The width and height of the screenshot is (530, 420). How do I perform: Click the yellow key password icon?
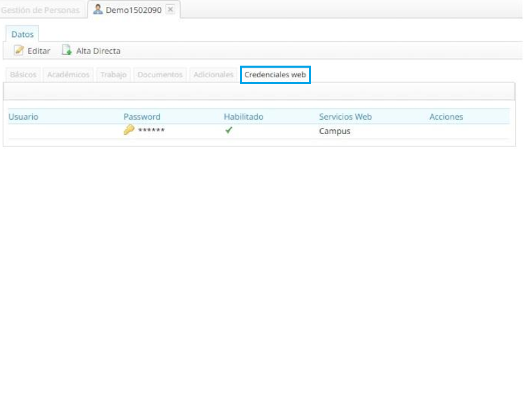click(x=129, y=130)
